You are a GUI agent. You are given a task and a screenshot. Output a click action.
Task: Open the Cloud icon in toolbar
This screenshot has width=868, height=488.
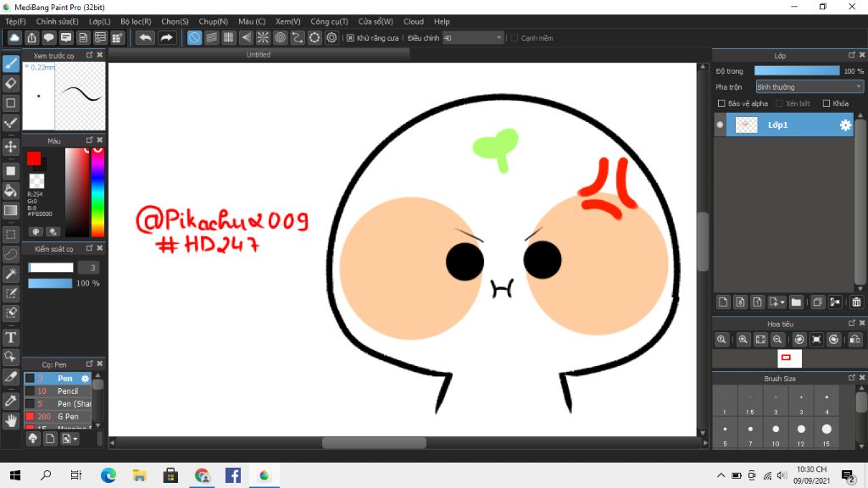(x=14, y=37)
